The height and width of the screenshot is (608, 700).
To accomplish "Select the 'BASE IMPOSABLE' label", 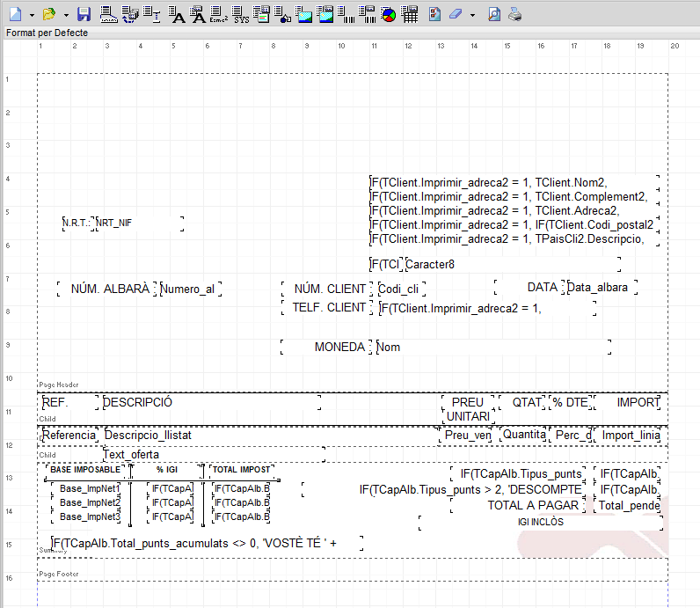I will tap(85, 470).
